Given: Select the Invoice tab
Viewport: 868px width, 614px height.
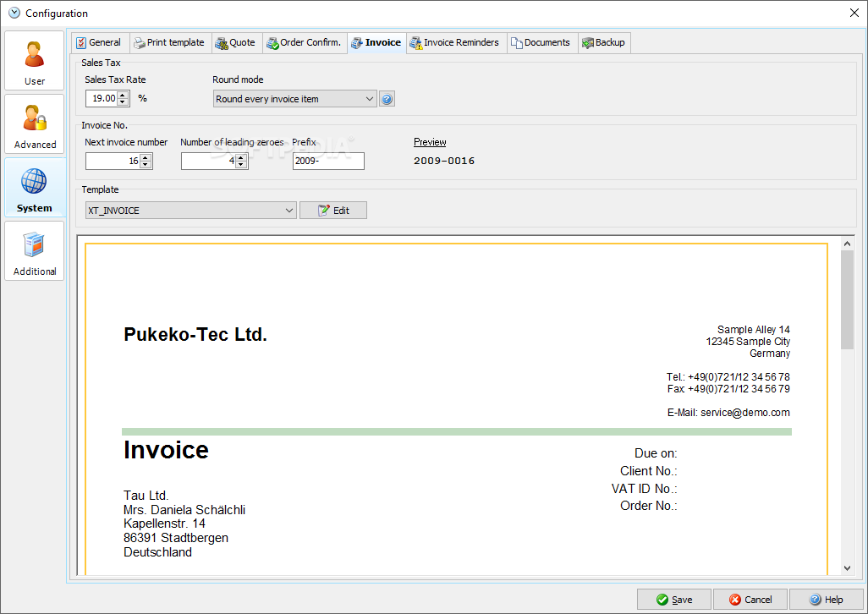Looking at the screenshot, I should (376, 42).
